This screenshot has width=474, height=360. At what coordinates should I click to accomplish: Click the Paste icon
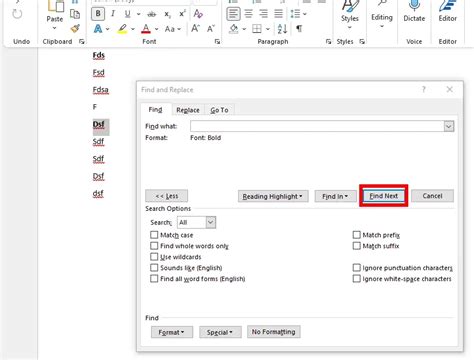55,7
